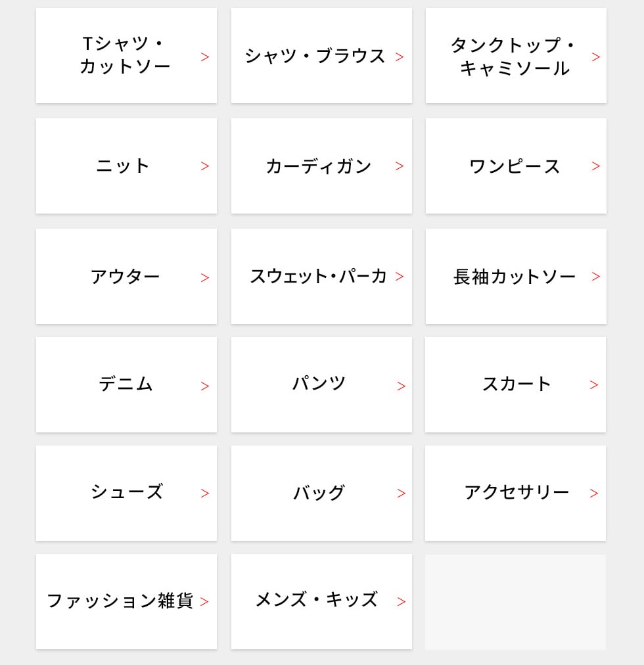Image resolution: width=644 pixels, height=665 pixels.
Task: Go to the ニット category
Action: click(x=124, y=166)
